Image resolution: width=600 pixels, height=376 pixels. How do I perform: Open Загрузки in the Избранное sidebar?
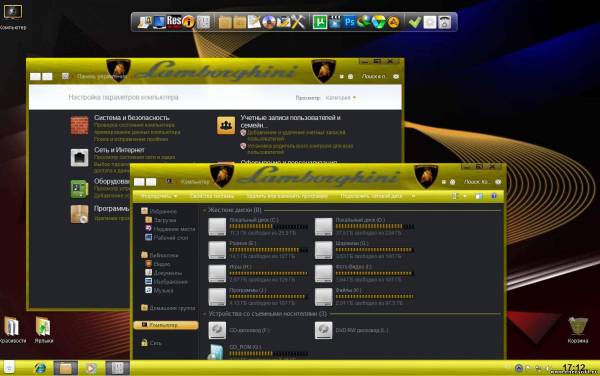pos(165,220)
